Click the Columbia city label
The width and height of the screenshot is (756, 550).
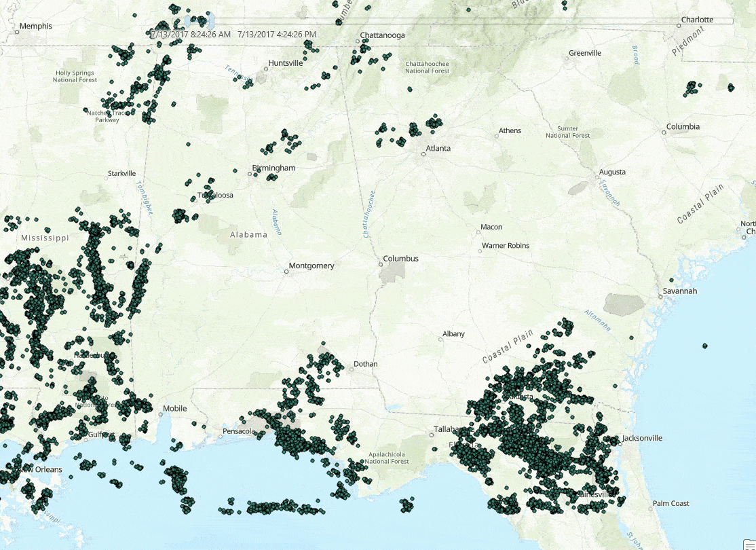click(x=683, y=126)
